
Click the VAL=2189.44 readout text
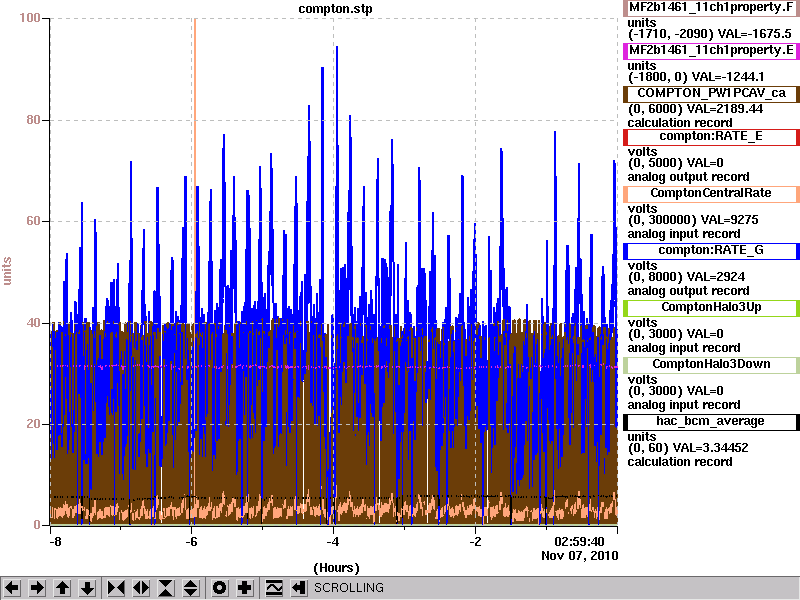pos(725,109)
